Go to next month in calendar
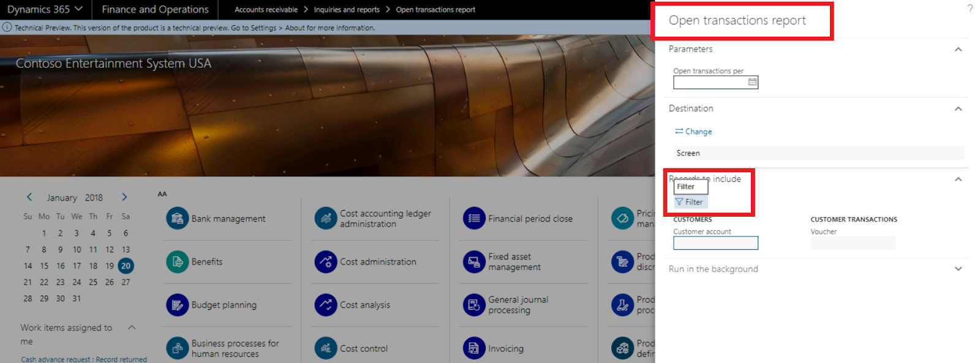 tap(124, 197)
